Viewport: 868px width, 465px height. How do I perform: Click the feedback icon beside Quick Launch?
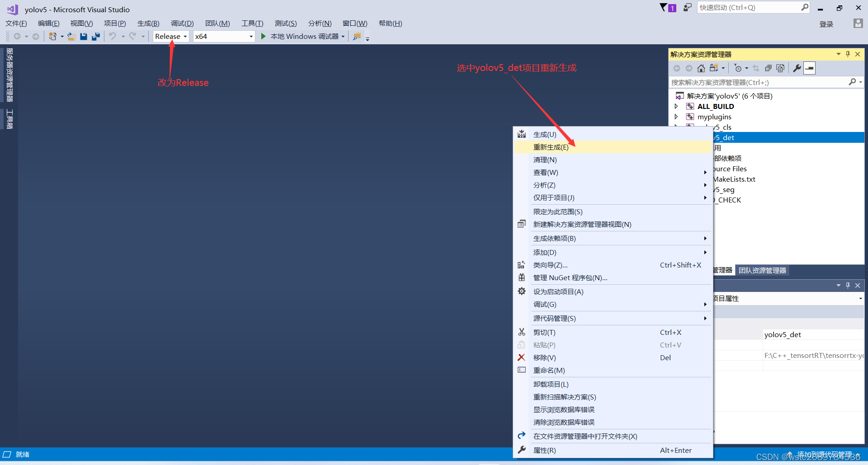(x=687, y=8)
